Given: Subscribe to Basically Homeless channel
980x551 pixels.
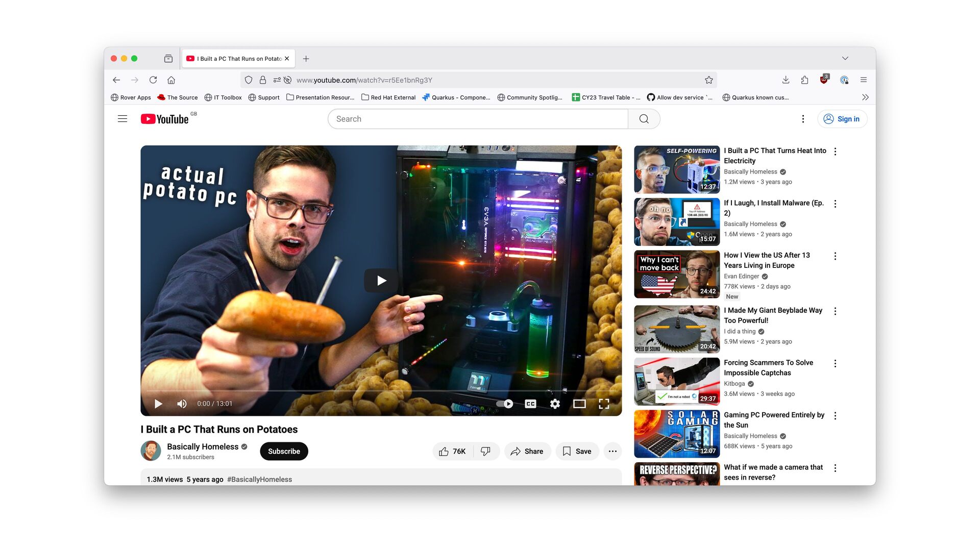Looking at the screenshot, I should pyautogui.click(x=284, y=451).
